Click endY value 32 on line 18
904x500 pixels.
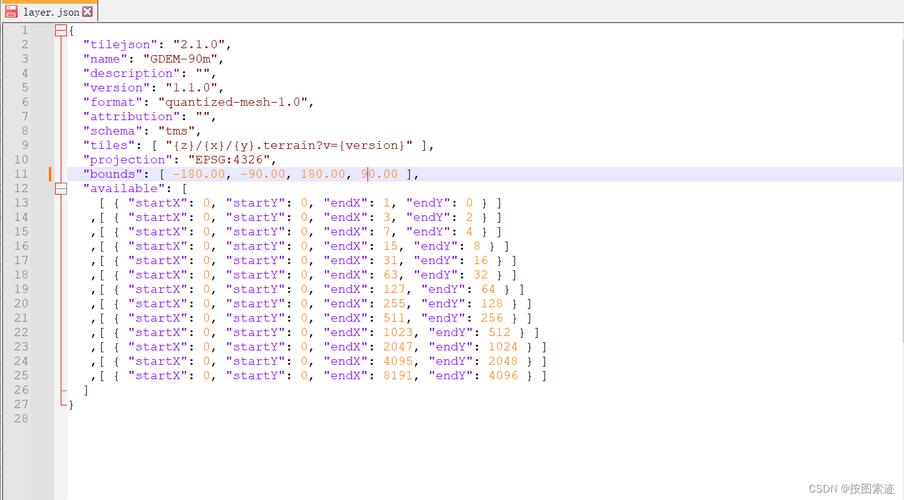480,275
